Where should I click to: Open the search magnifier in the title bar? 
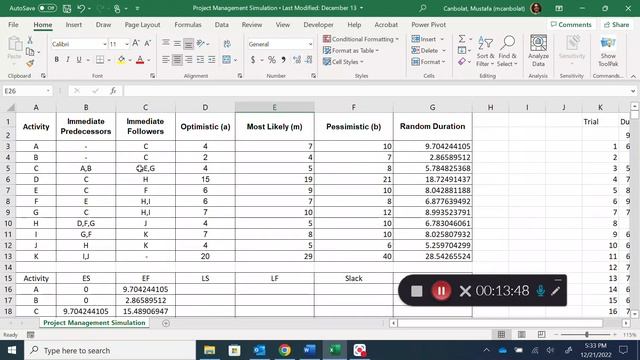(423, 8)
